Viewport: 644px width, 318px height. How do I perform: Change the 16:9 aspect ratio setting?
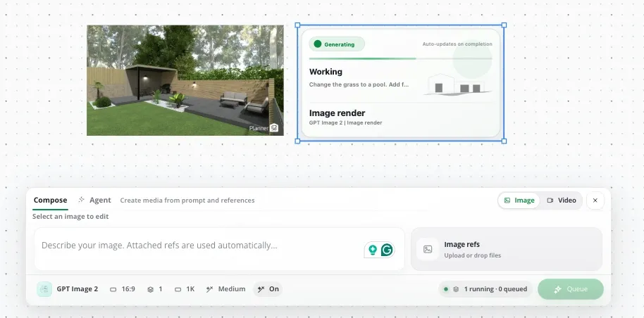[123, 289]
